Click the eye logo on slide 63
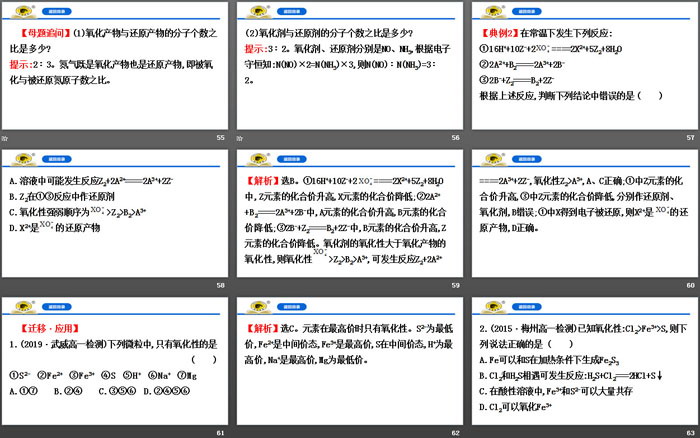700x438 pixels. 494,307
